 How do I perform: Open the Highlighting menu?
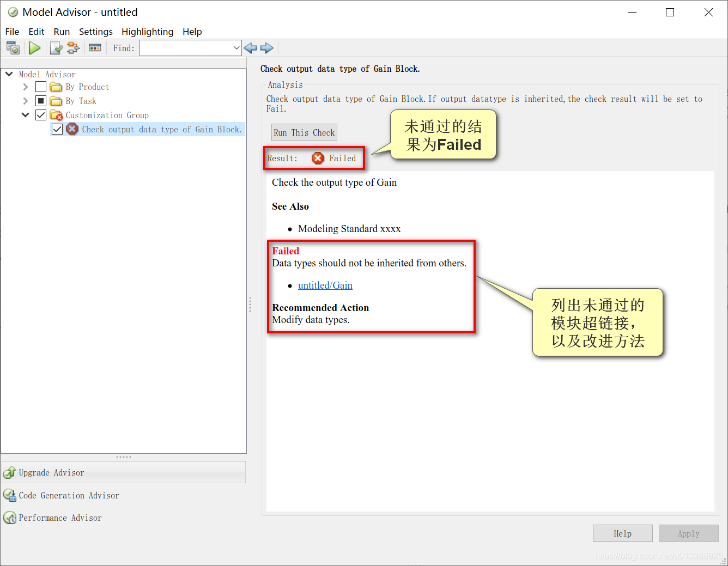coord(148,32)
